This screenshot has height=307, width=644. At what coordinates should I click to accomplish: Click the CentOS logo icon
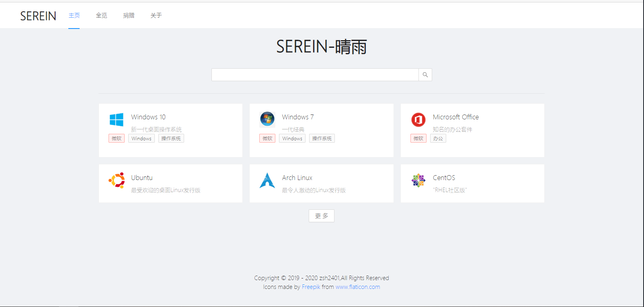click(x=418, y=180)
